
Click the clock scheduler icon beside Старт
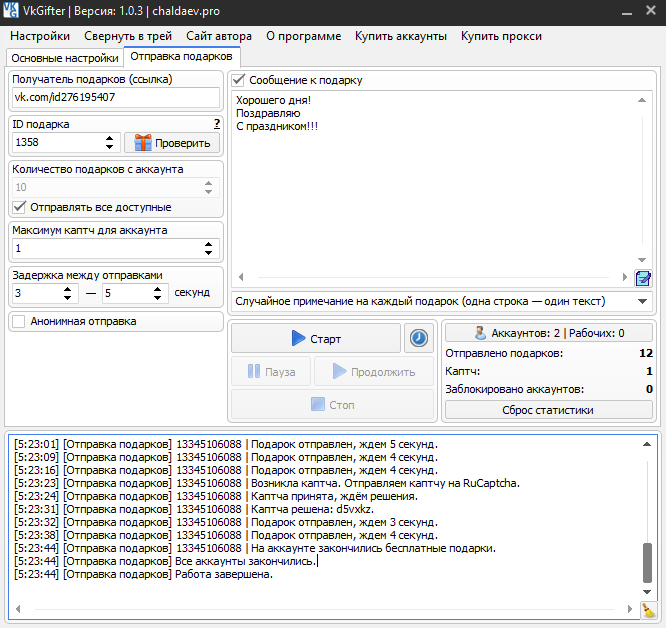(418, 339)
